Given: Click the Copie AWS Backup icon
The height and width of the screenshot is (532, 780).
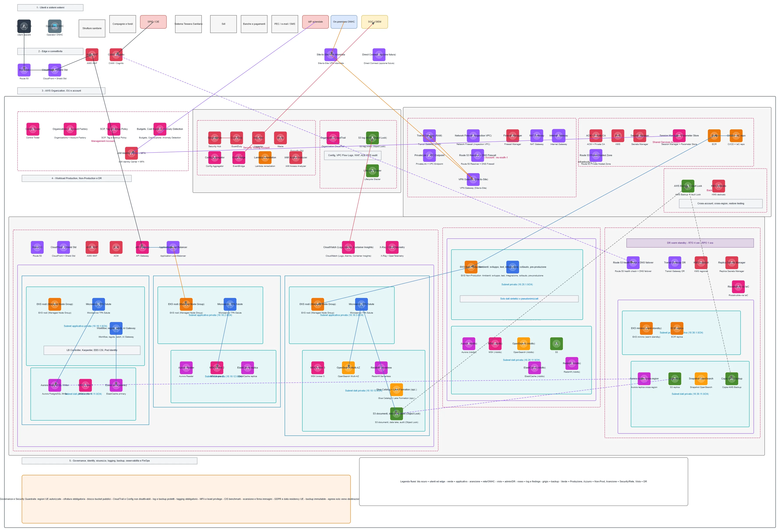Looking at the screenshot, I should [x=732, y=379].
